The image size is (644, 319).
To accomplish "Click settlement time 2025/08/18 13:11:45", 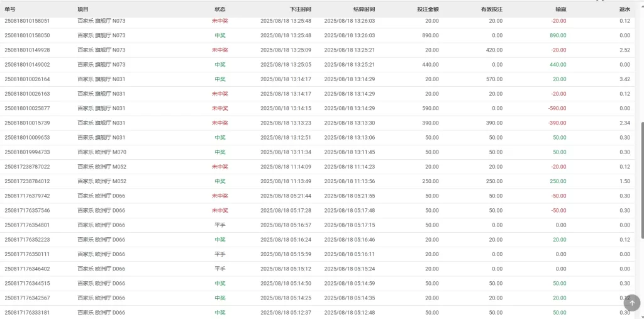I will [350, 152].
